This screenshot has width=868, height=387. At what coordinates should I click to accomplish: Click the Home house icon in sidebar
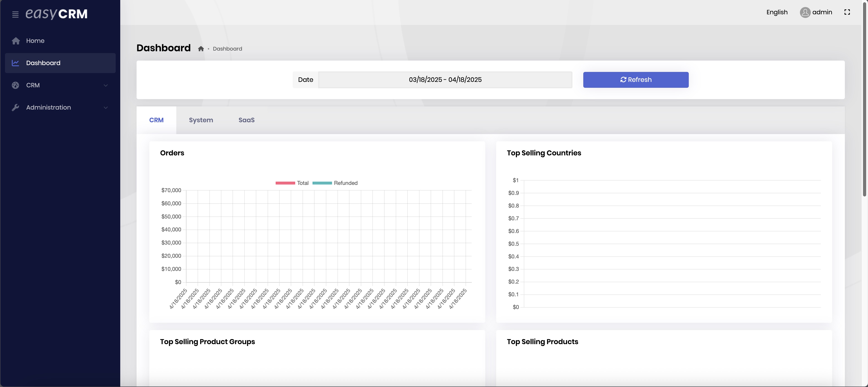click(x=15, y=41)
